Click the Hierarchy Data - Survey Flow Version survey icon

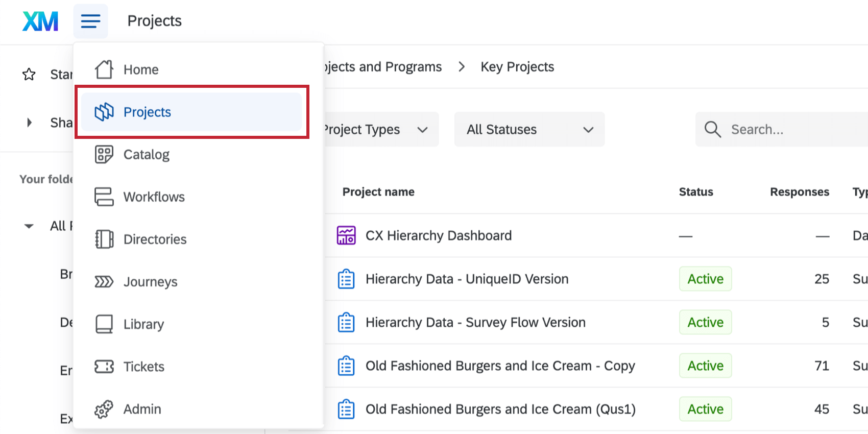point(346,323)
